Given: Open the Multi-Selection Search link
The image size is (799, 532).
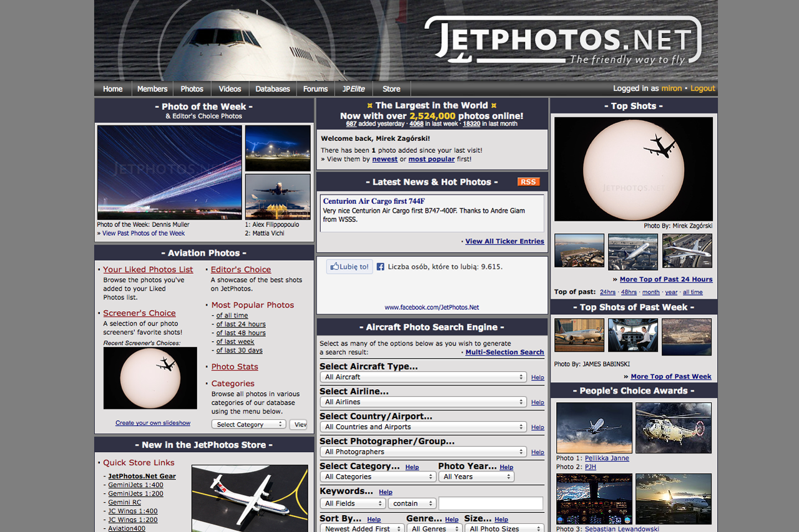Looking at the screenshot, I should (504, 352).
